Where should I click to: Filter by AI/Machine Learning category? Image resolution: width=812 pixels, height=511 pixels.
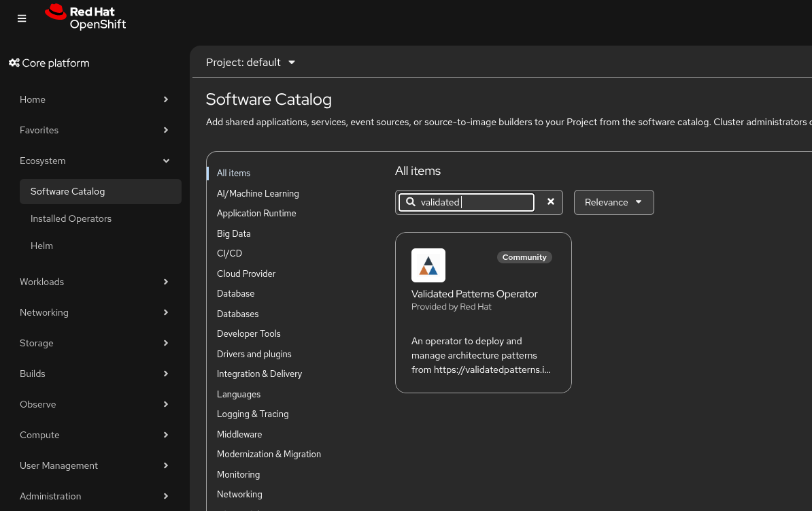point(257,193)
